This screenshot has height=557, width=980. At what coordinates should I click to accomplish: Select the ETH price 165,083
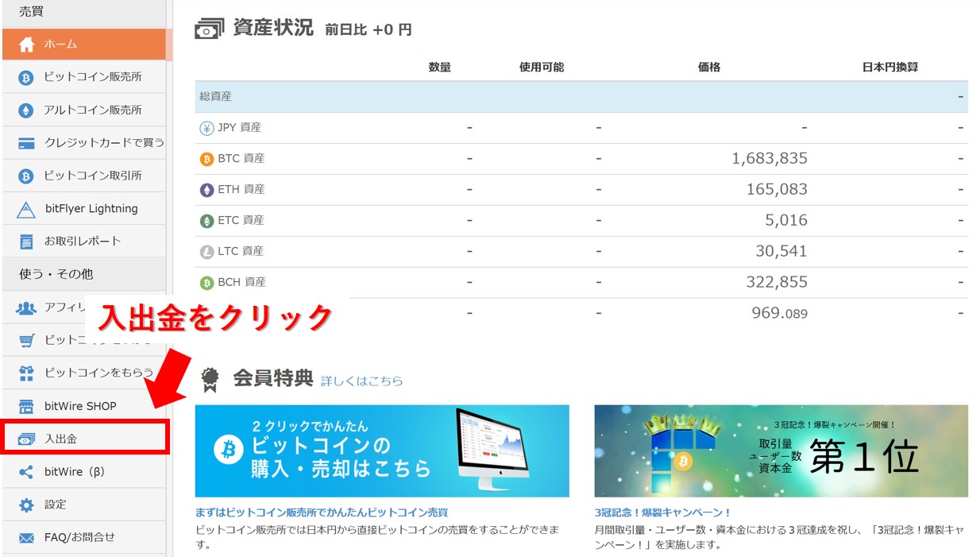pos(777,189)
